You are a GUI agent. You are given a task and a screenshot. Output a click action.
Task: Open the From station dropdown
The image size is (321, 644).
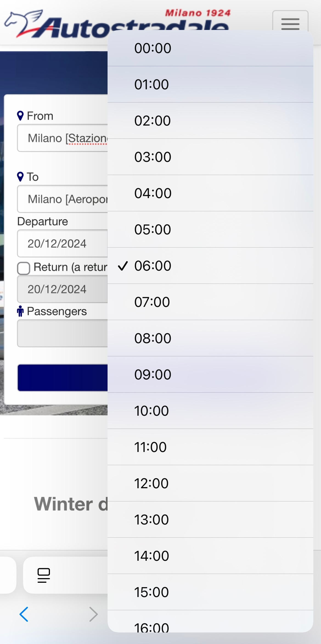pos(63,138)
